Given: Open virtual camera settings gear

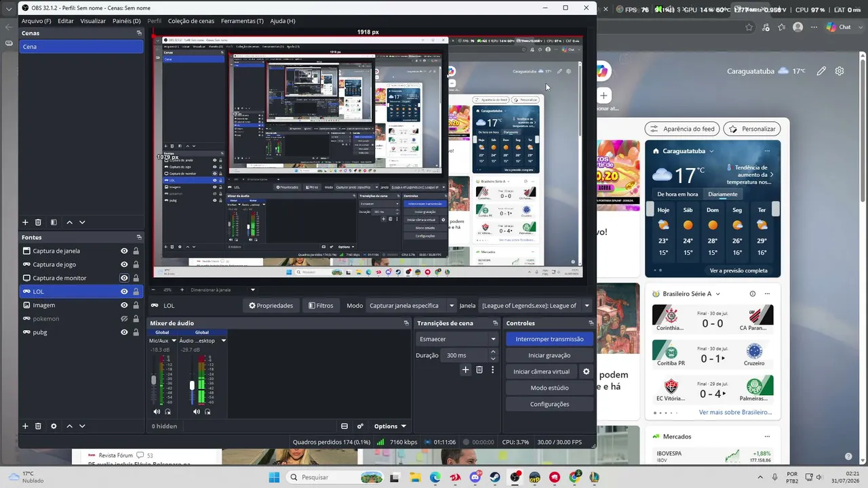Looking at the screenshot, I should pos(587,371).
